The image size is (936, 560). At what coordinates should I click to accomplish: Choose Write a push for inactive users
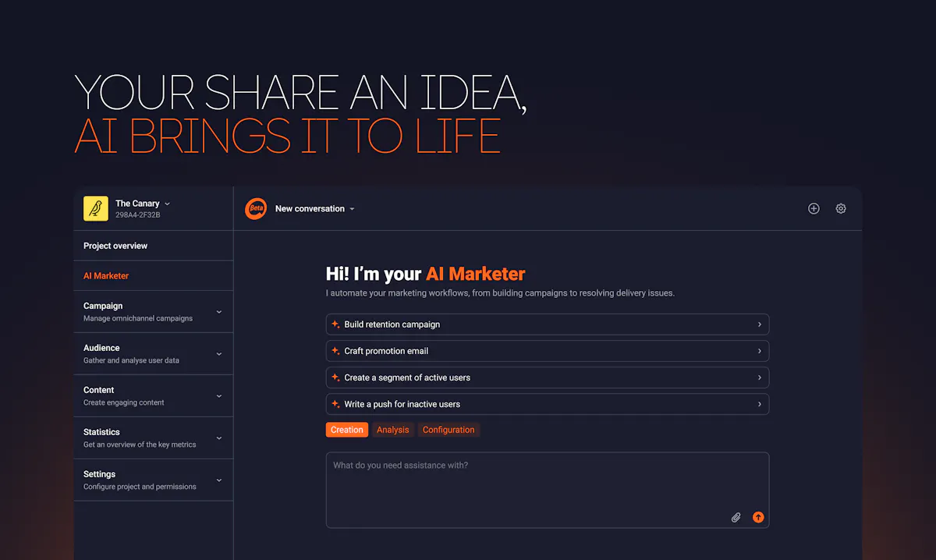548,404
